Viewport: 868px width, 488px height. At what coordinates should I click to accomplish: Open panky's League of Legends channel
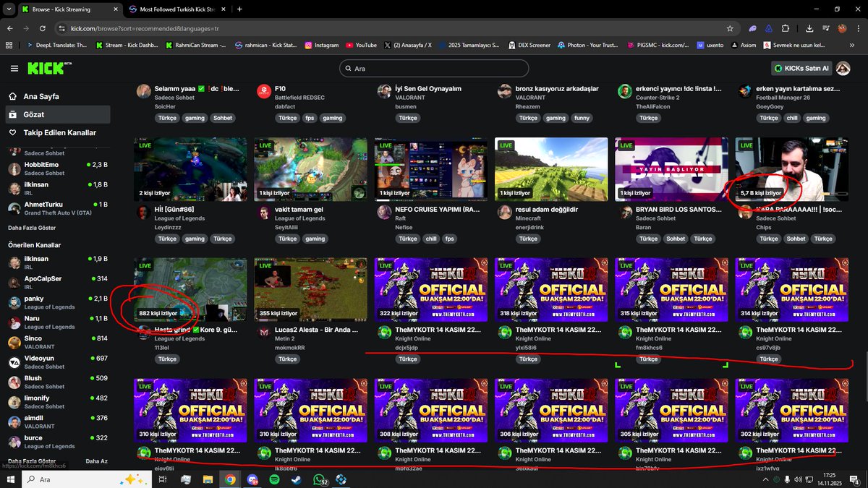coord(58,302)
